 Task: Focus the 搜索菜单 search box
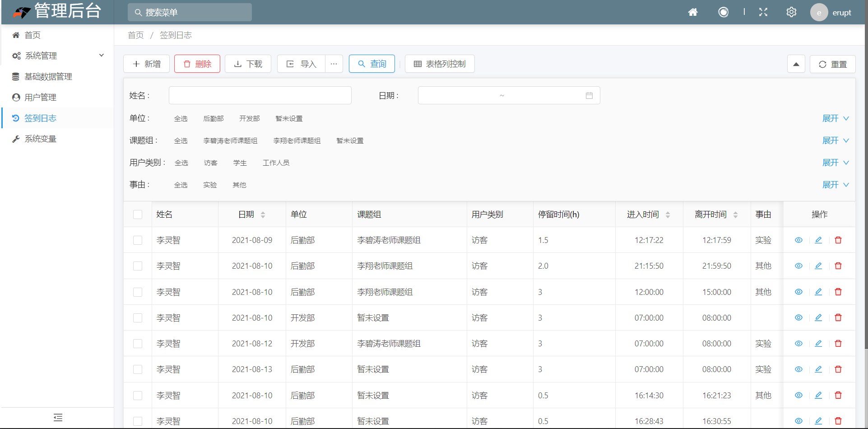pos(190,12)
